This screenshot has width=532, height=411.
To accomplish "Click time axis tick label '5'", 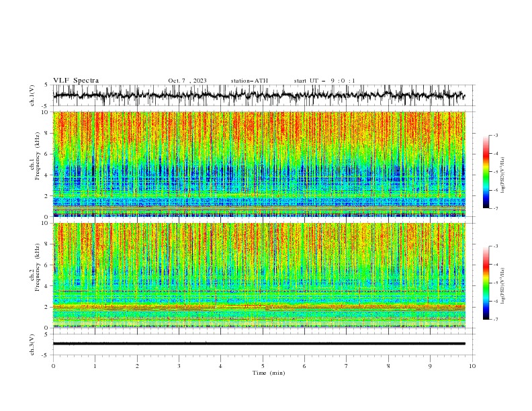I will pos(263,366).
